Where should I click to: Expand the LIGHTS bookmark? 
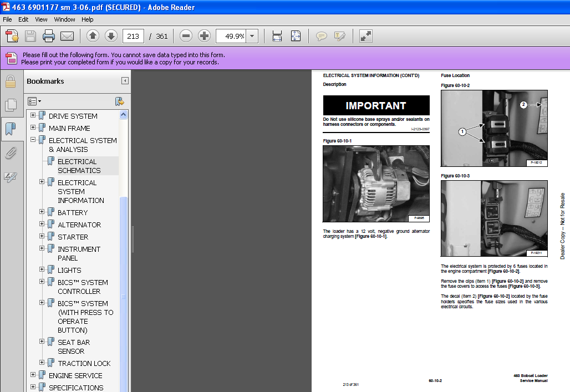pos(42,269)
